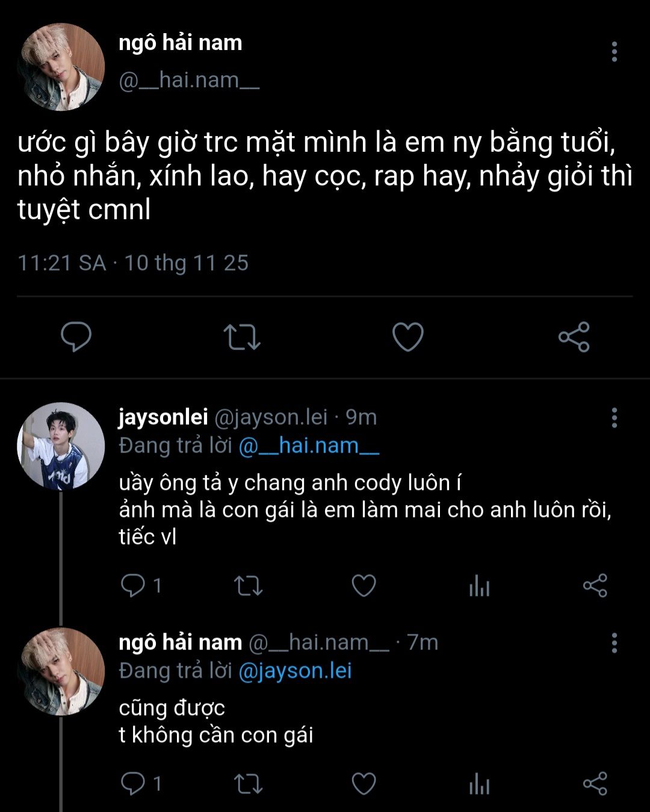
Task: Open the @jayson.lei mention link
Action: 295,671
